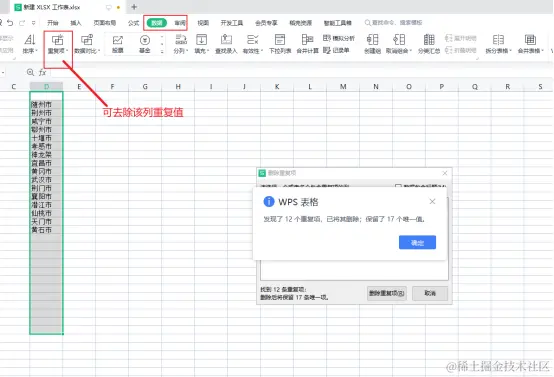The image size is (554, 377).
Task: Switch to the 开发工具 ribbon tab
Action: point(232,23)
